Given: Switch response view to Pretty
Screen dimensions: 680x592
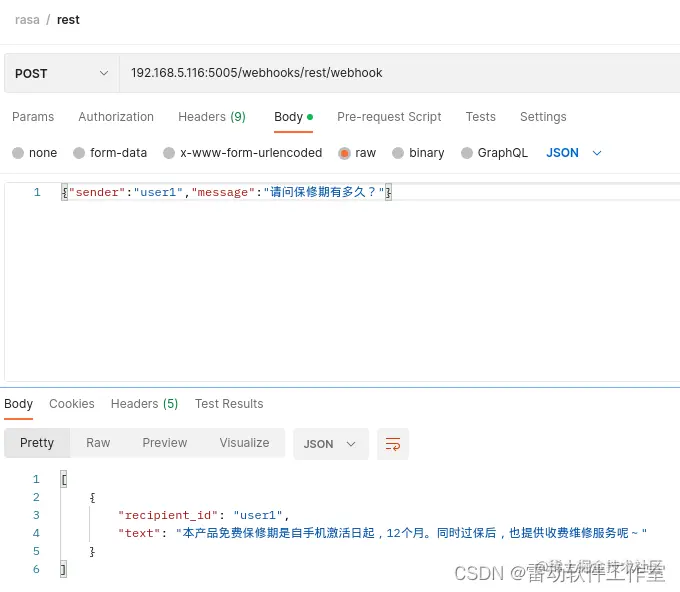Looking at the screenshot, I should pyautogui.click(x=37, y=443).
